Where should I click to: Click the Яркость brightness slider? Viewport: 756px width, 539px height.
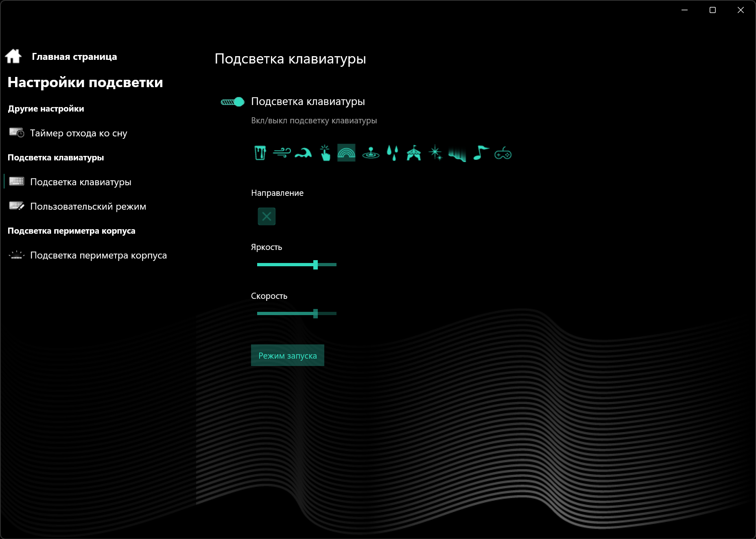[297, 265]
